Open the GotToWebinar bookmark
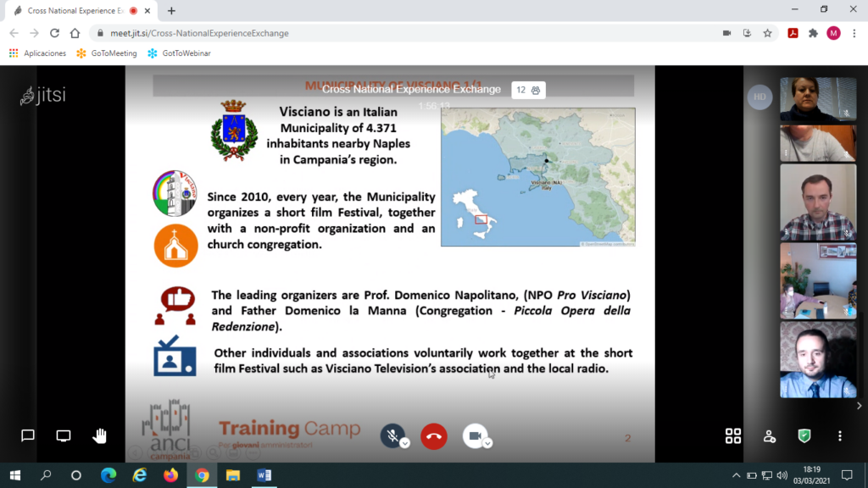 179,53
